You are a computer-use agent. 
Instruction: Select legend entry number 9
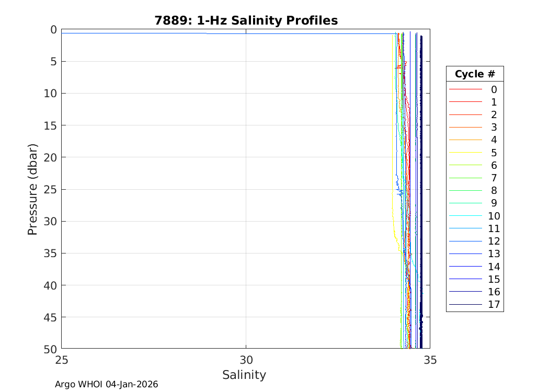click(494, 203)
